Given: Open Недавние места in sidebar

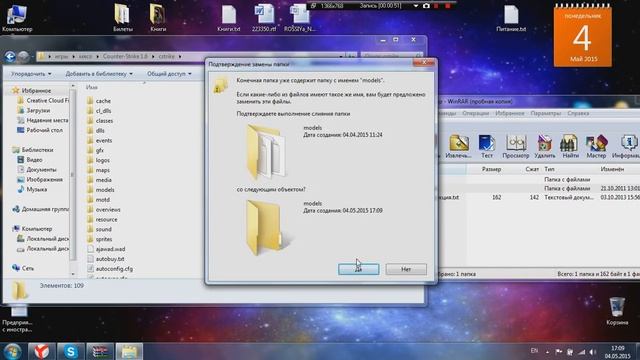Looking at the screenshot, I should tap(42, 120).
